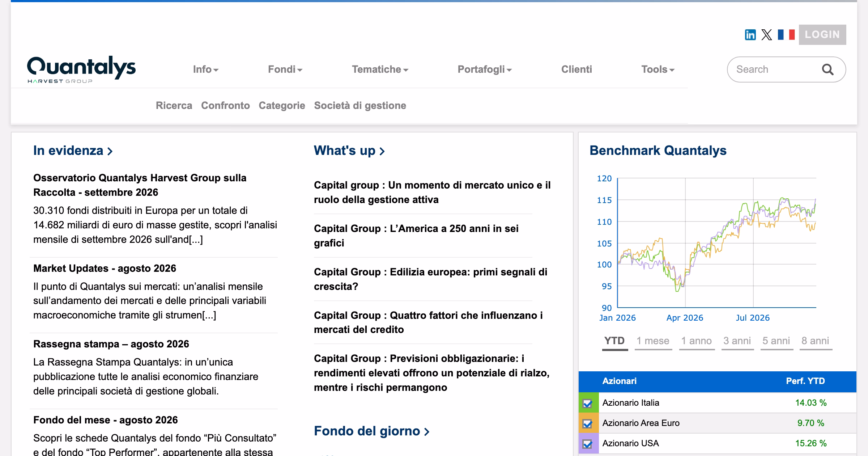Image resolution: width=868 pixels, height=456 pixels.
Task: Open Osservatorio Quantalys Harvest Group article
Action: click(140, 185)
